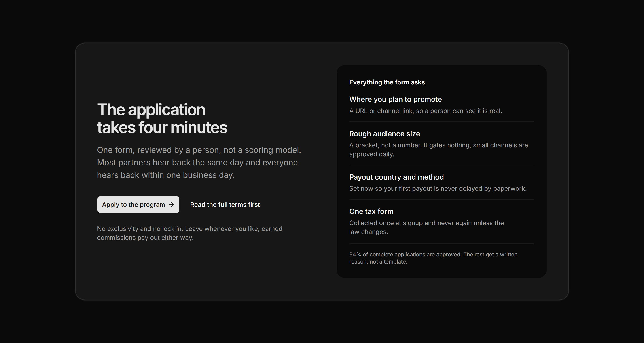Screen dimensions: 644x343
Task: Click the arrow icon in Apply button
Action: 171,205
